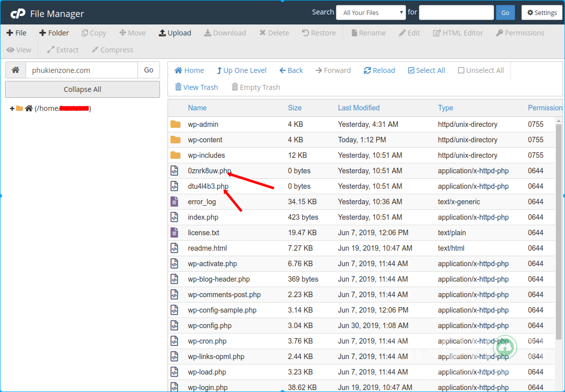Click the Edit toolbar button
Screen dimensions: 565x392
[x=409, y=33]
